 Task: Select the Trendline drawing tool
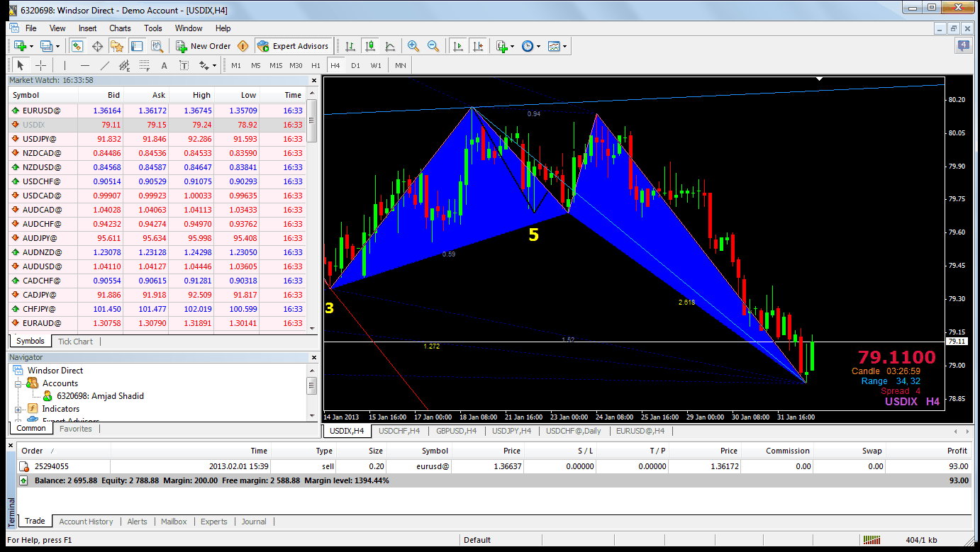point(104,65)
